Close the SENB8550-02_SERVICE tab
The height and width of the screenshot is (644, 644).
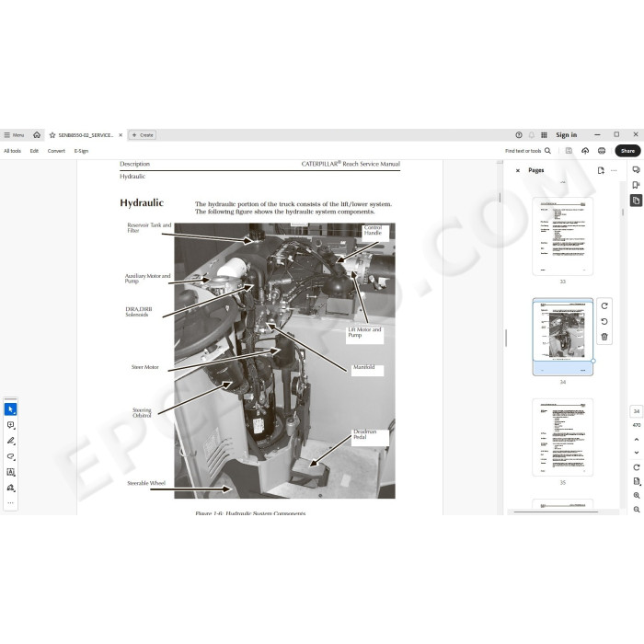pos(121,135)
